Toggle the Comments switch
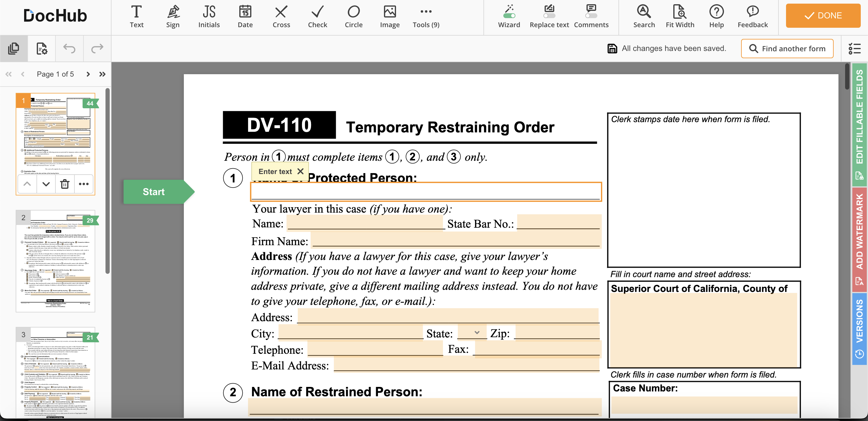This screenshot has height=421, width=868. [x=591, y=15]
